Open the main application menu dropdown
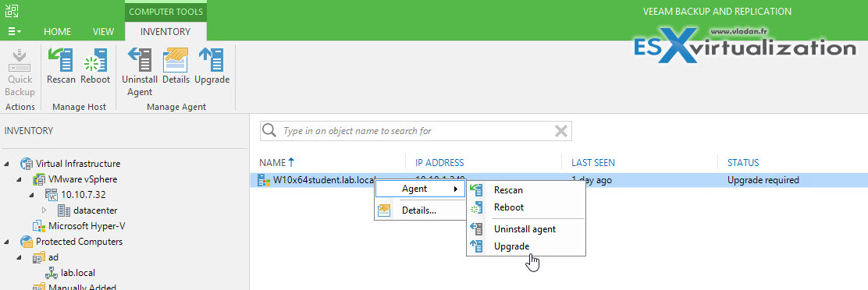 point(15,31)
